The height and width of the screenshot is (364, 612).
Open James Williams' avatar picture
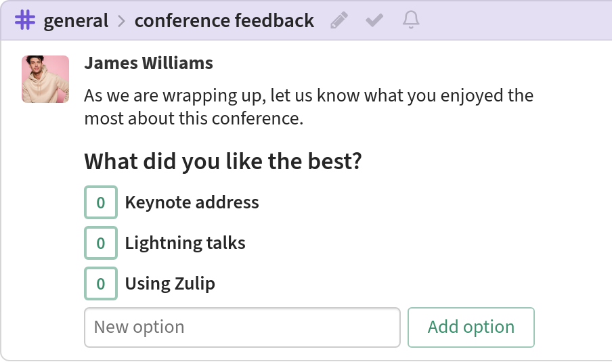coord(45,79)
